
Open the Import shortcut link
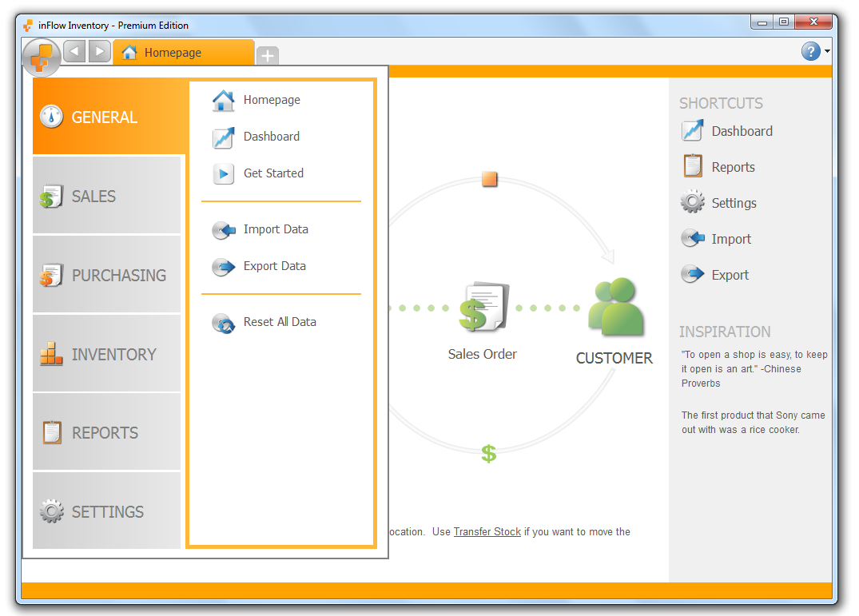coord(731,239)
